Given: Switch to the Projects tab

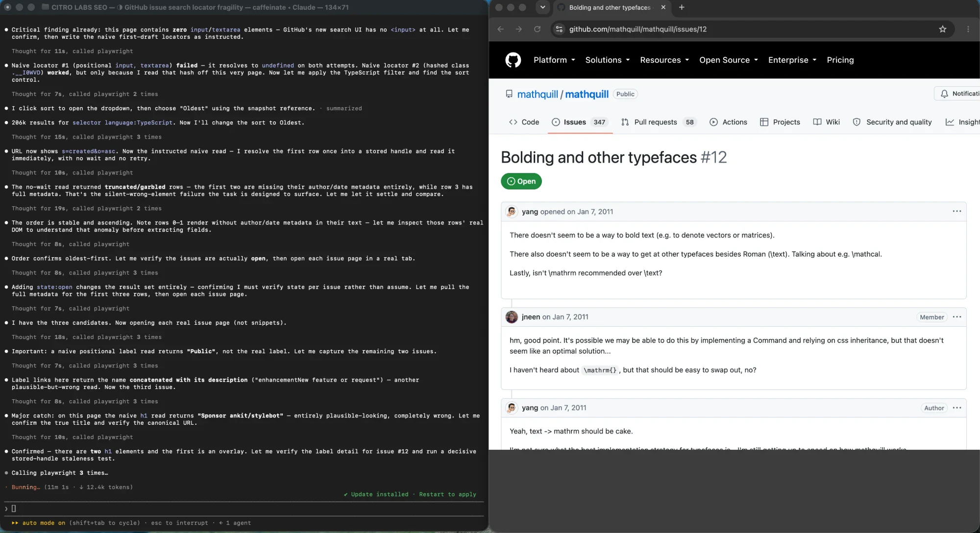Looking at the screenshot, I should coord(780,122).
